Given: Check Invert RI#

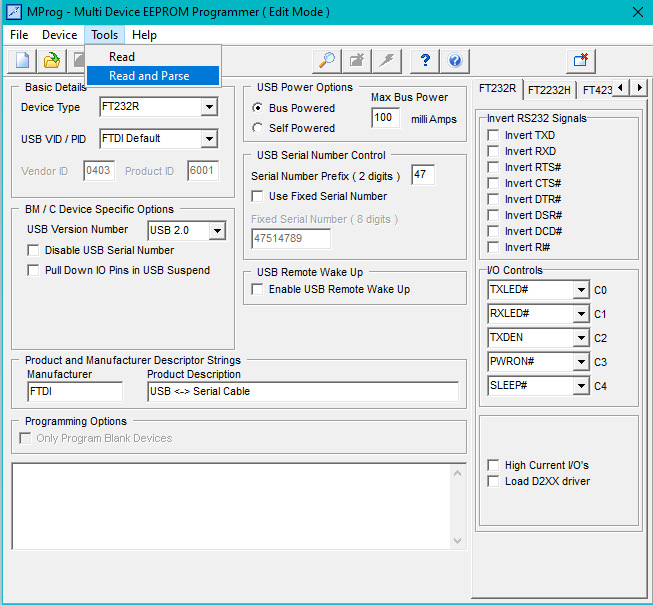Looking at the screenshot, I should point(493,247).
